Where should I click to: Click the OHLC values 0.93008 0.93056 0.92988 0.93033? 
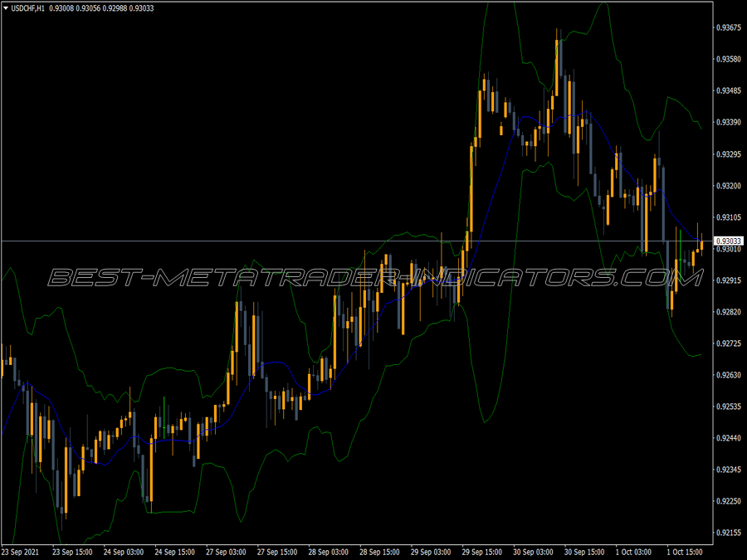pos(101,8)
